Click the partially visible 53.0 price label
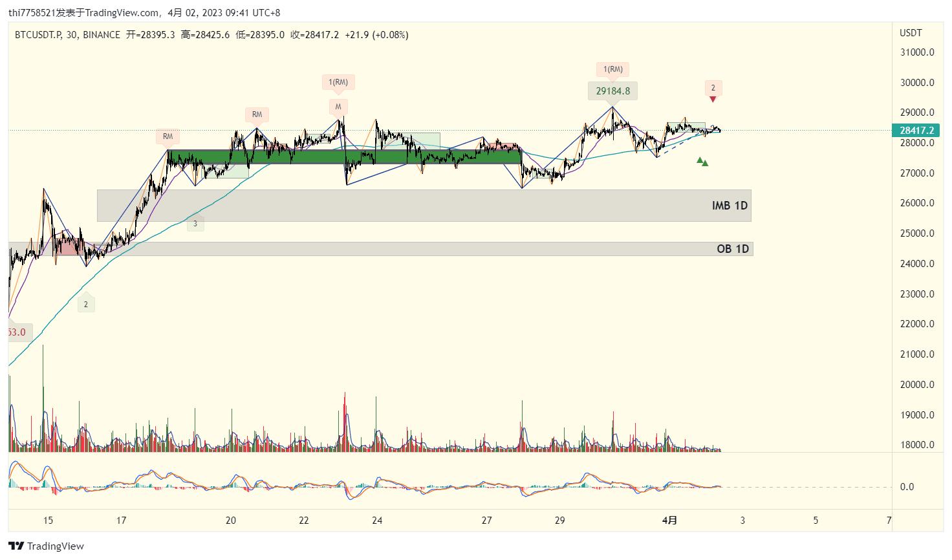The image size is (952, 560). 19,332
